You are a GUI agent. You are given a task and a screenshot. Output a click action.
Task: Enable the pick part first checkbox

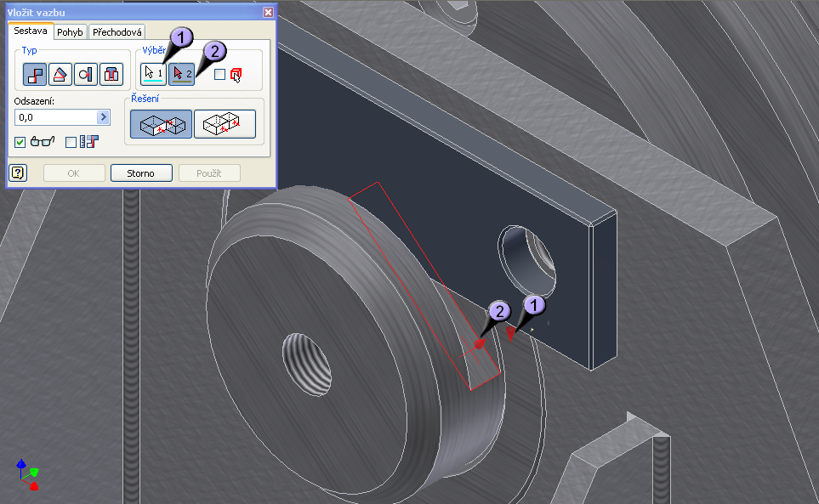click(220, 75)
